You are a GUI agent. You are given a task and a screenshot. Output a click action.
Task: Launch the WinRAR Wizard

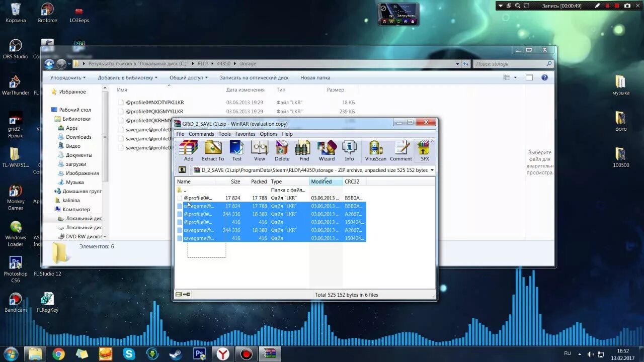327,151
